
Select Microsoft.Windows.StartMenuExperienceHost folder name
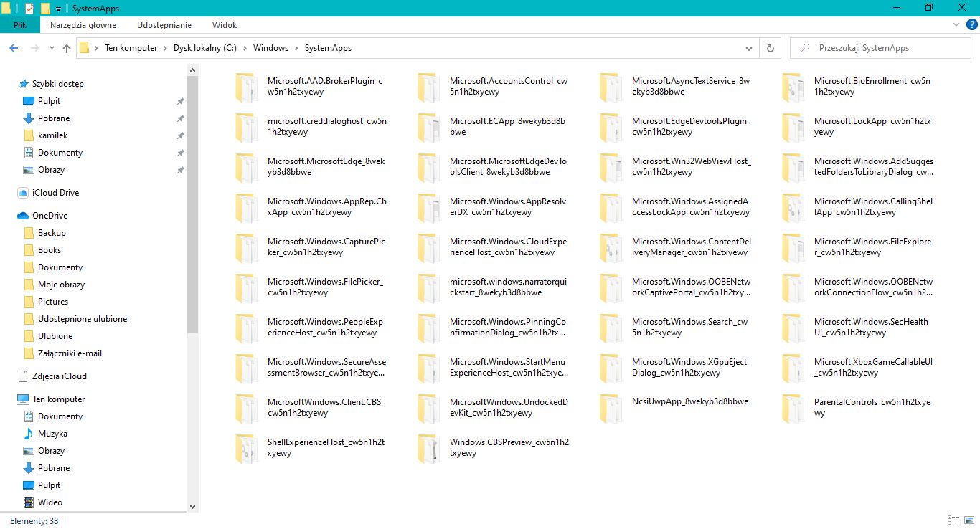(x=509, y=368)
